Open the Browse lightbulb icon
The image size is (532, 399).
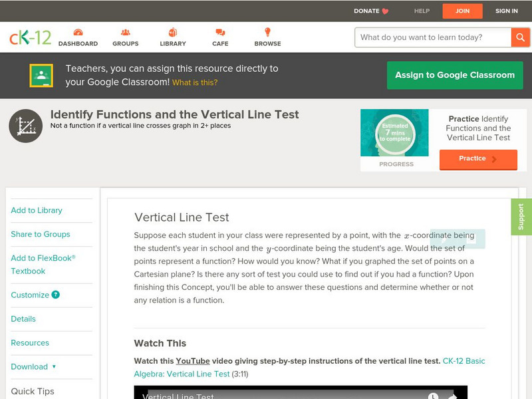pyautogui.click(x=267, y=33)
